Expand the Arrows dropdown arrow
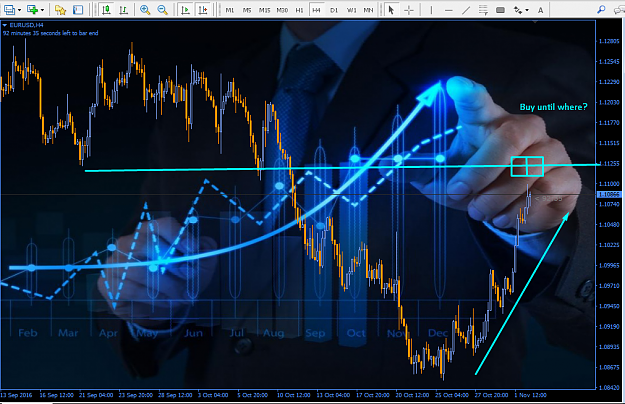Image resolution: width=625 pixels, height=404 pixels. 527,10
